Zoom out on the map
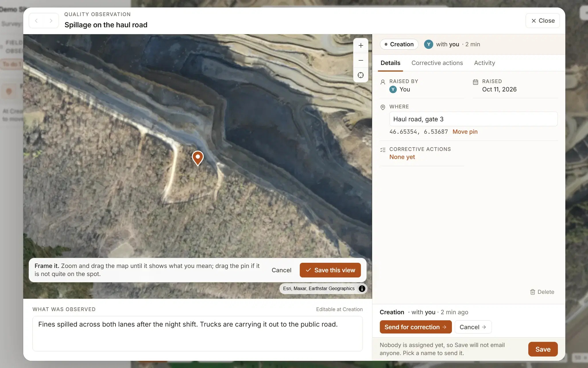 tap(361, 60)
